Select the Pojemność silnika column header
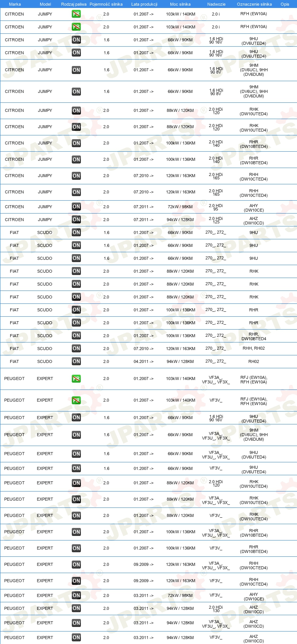Image resolution: width=297 pixels, height=644 pixels. pyautogui.click(x=106, y=4)
